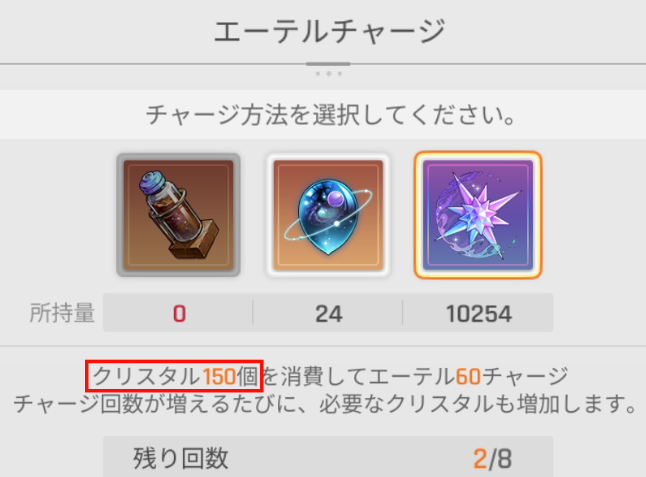Click the orange 150 crystal cost number
The image size is (646, 477).
[x=220, y=376]
